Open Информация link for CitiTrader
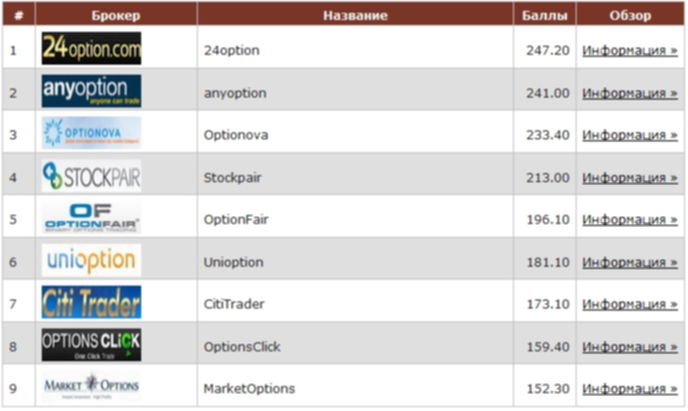This screenshot has width=688, height=411. (x=630, y=304)
